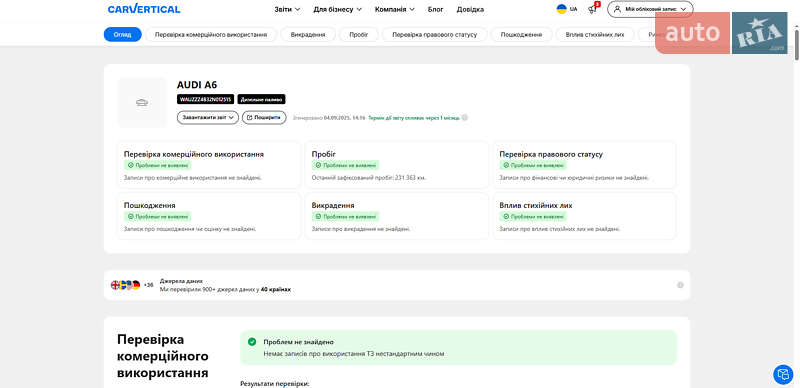Click the +36 countries counter
The height and width of the screenshot is (388, 800).
(x=148, y=285)
